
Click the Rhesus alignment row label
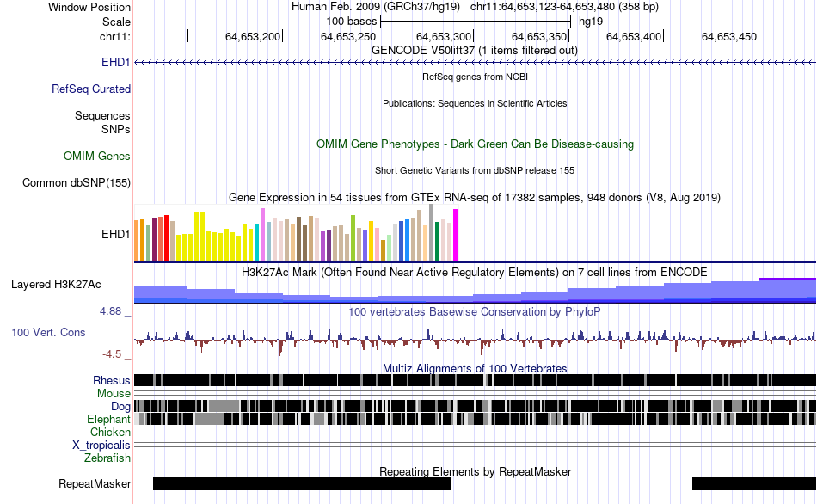click(112, 380)
